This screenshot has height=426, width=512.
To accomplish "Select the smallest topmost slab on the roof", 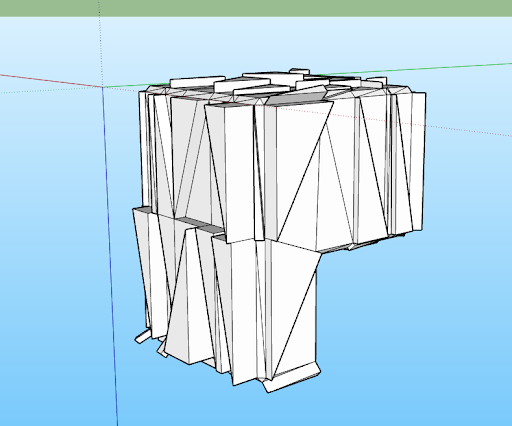I will click(299, 71).
